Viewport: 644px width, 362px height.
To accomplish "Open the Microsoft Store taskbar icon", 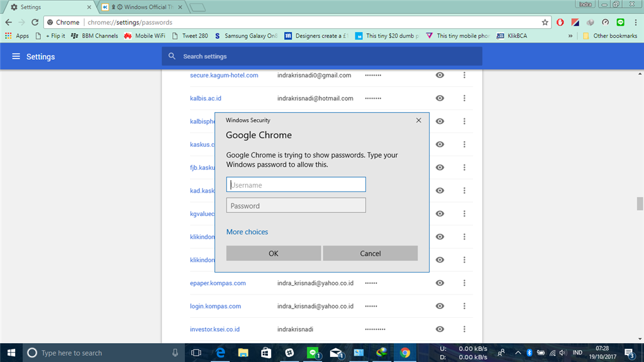I will [266, 353].
